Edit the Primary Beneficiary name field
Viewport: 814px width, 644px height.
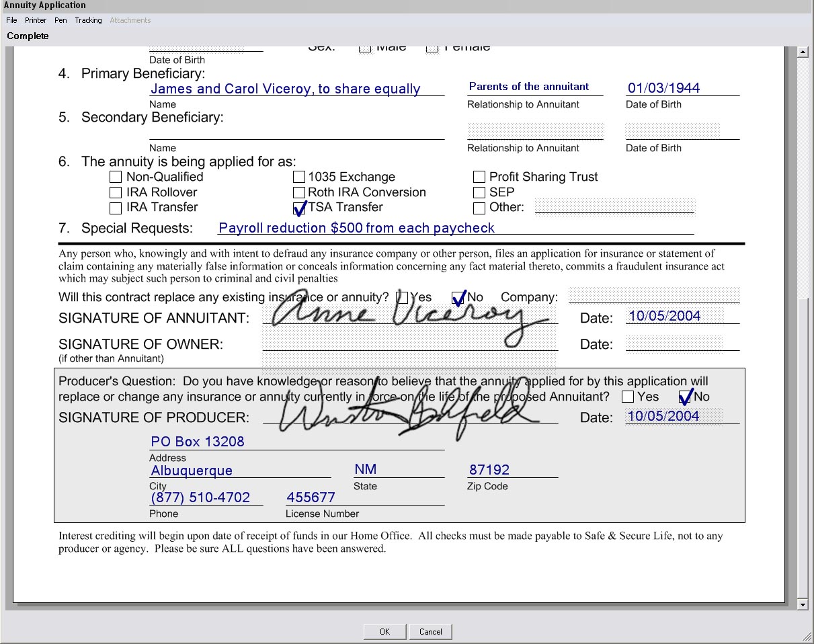click(x=296, y=89)
